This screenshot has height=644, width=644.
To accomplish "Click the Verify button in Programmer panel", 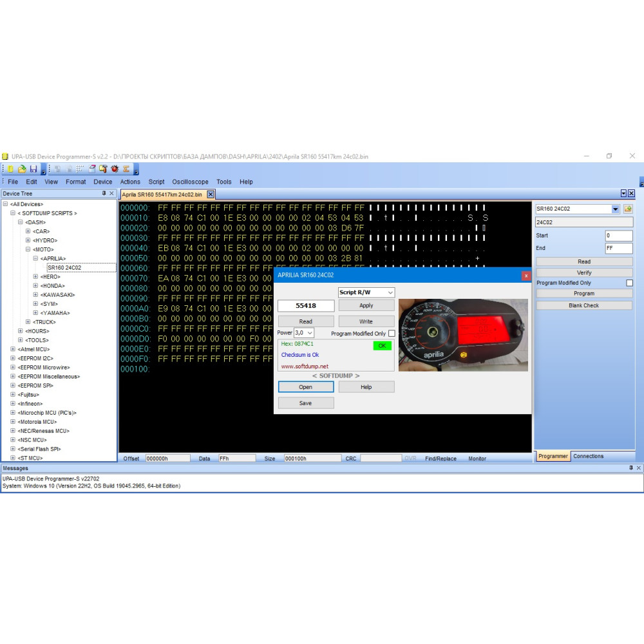I will click(583, 272).
